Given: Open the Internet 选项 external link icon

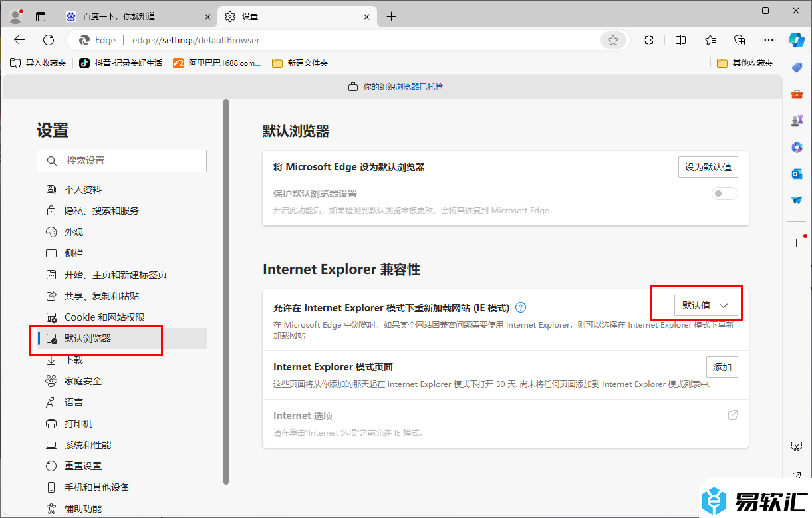Looking at the screenshot, I should pos(732,415).
